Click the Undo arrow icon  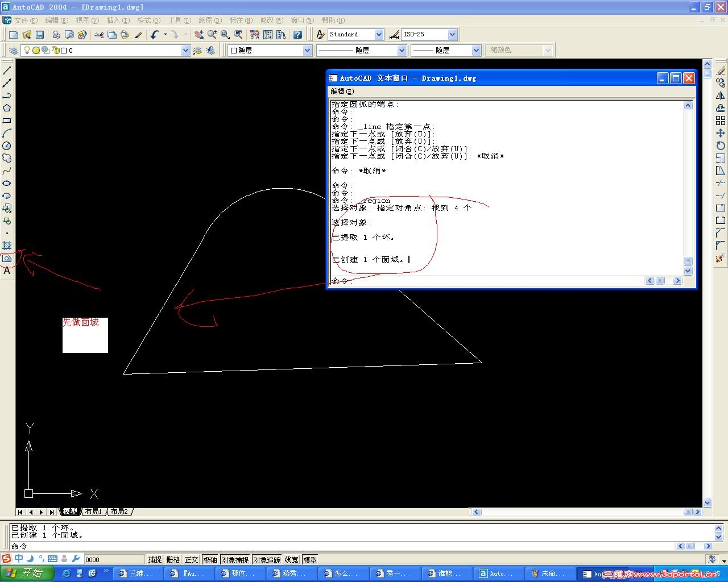click(x=155, y=35)
